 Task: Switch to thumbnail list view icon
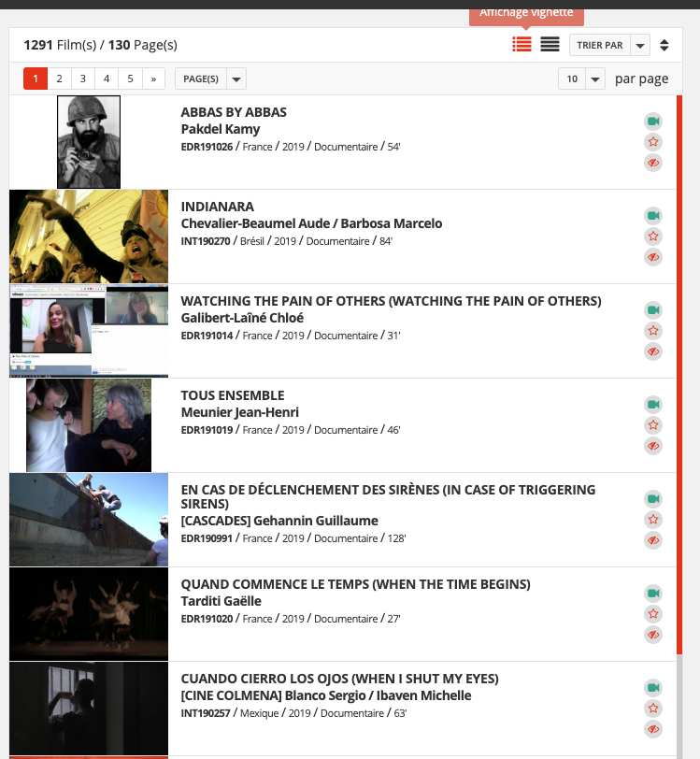[x=521, y=44]
